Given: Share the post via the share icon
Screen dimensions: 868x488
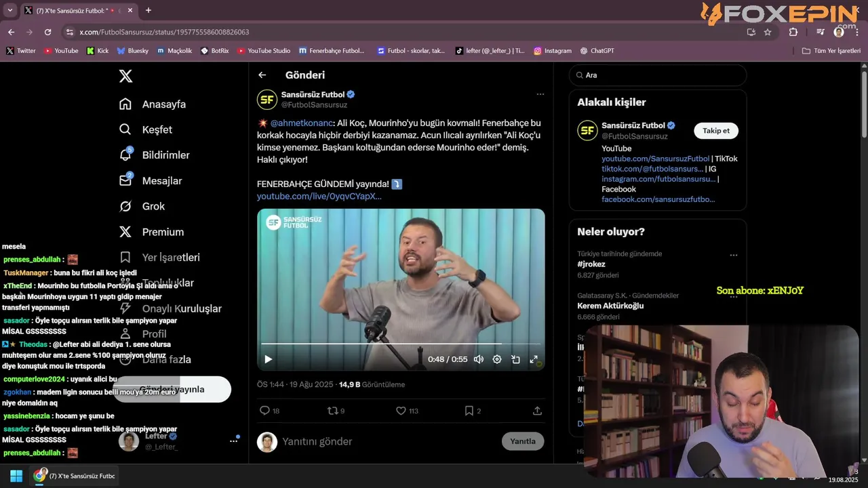Looking at the screenshot, I should (537, 411).
